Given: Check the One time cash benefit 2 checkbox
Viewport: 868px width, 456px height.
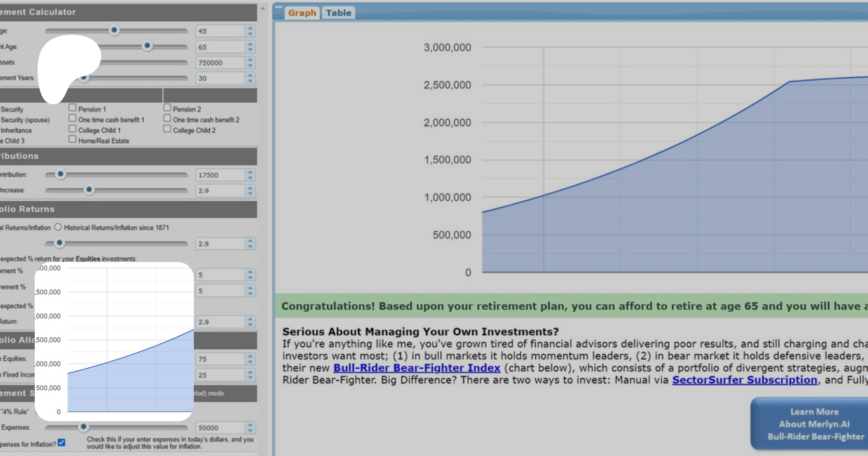Looking at the screenshot, I should pyautogui.click(x=167, y=118).
